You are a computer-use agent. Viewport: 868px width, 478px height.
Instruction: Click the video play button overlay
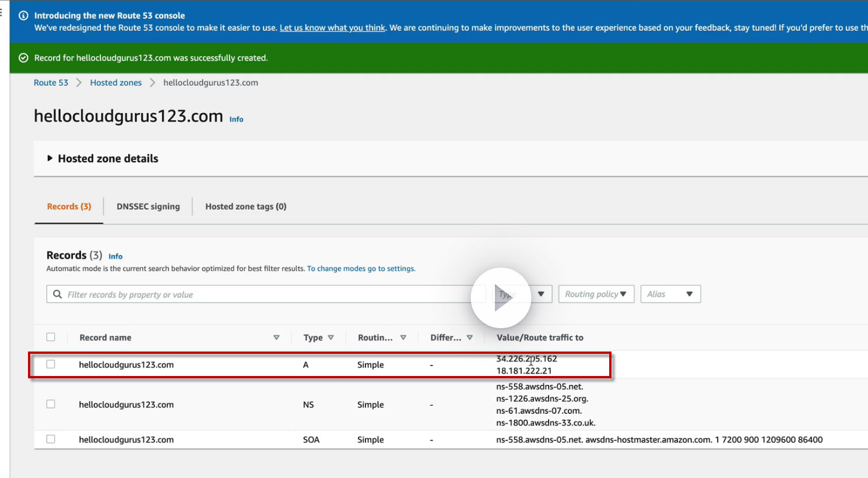pos(501,297)
